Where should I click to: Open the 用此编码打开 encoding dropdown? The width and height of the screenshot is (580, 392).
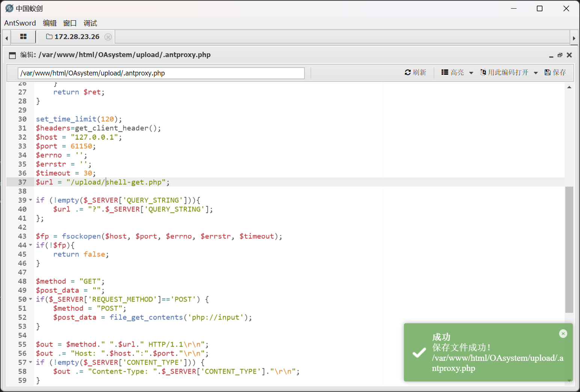pos(509,72)
